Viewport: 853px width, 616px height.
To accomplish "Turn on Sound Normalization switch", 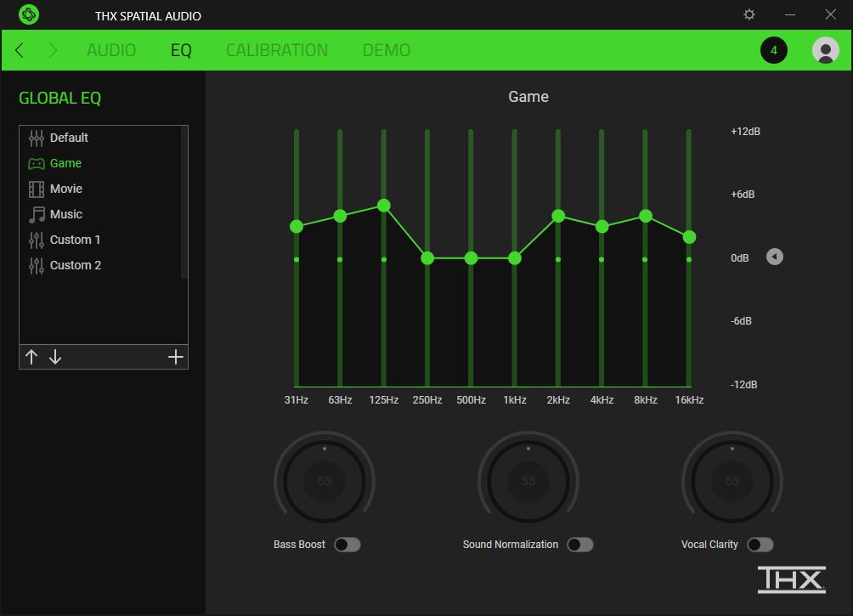I will (x=580, y=545).
